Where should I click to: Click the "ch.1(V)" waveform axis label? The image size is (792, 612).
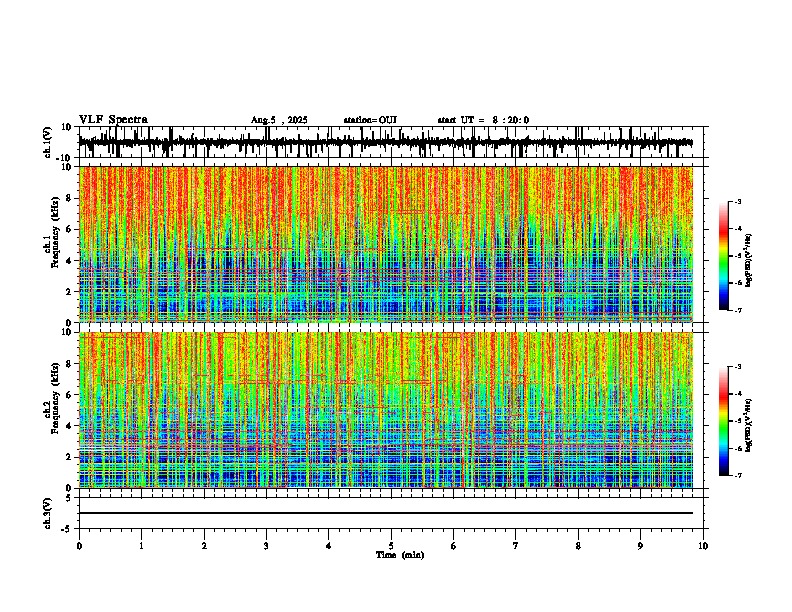[49, 142]
